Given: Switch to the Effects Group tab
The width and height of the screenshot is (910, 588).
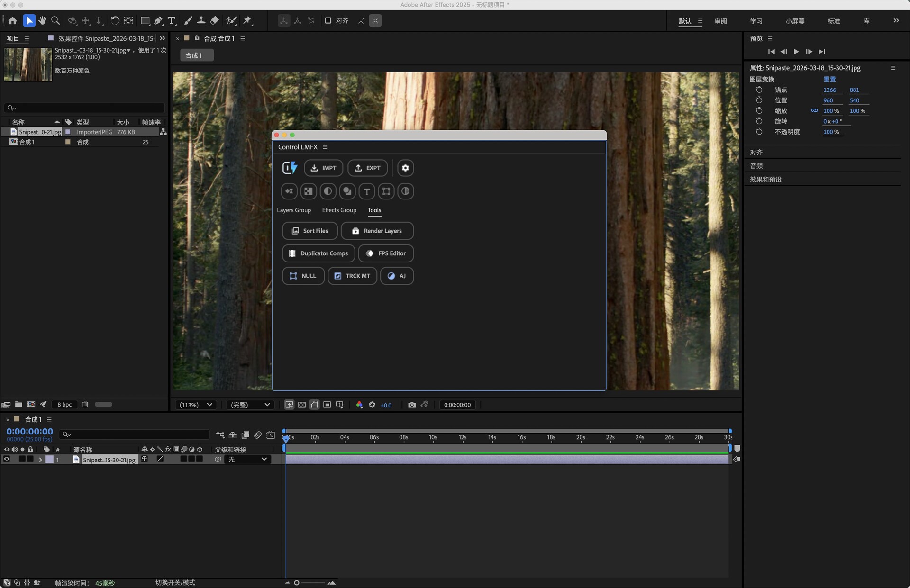Looking at the screenshot, I should click(x=339, y=210).
